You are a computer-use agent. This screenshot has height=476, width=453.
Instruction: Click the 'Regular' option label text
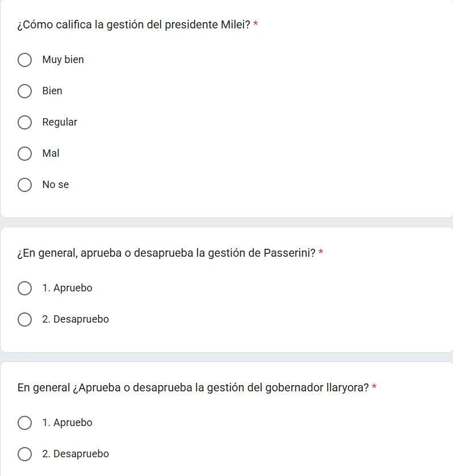(60, 122)
